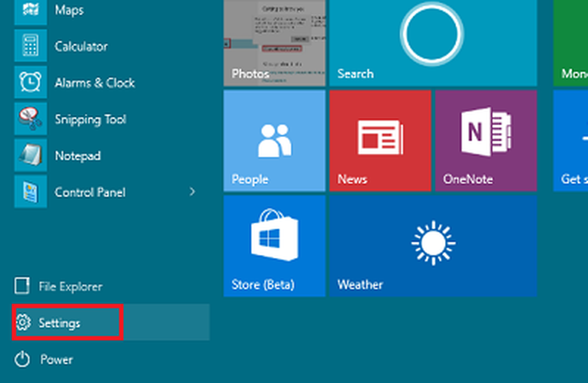The height and width of the screenshot is (383, 588).
Task: Open the OneNote tile
Action: point(486,140)
